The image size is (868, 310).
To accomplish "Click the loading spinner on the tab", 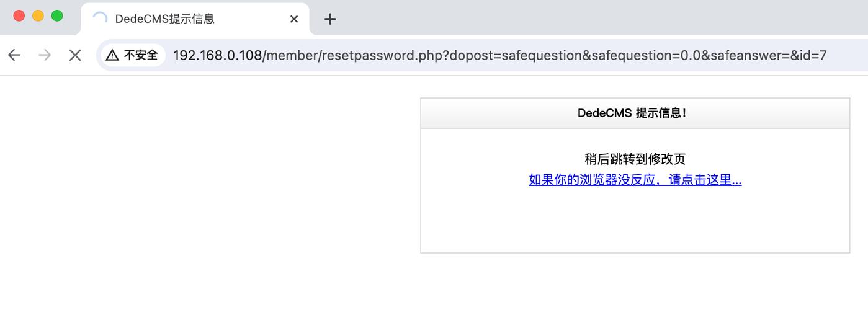I will pos(99,19).
